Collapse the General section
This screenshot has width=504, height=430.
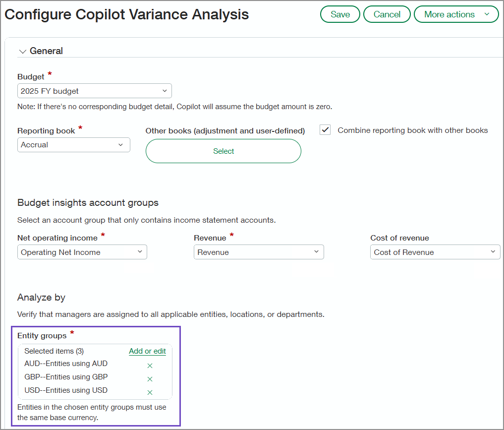point(22,51)
